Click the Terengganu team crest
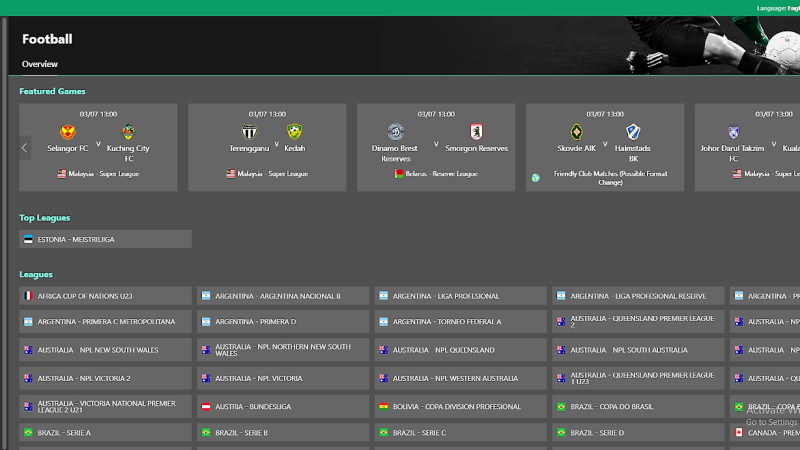Image resolution: width=800 pixels, height=450 pixels. click(x=249, y=132)
